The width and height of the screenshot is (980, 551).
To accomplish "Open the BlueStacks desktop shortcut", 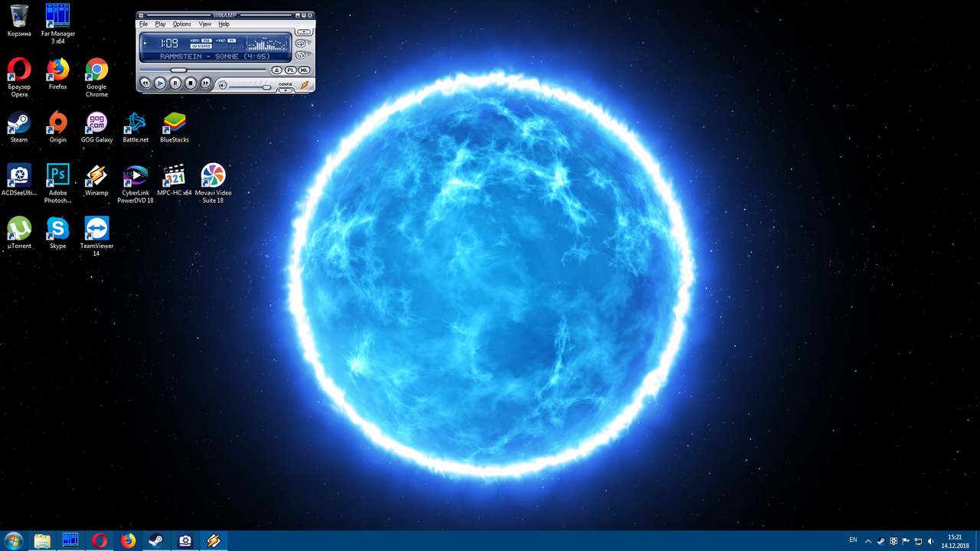I will tap(175, 127).
